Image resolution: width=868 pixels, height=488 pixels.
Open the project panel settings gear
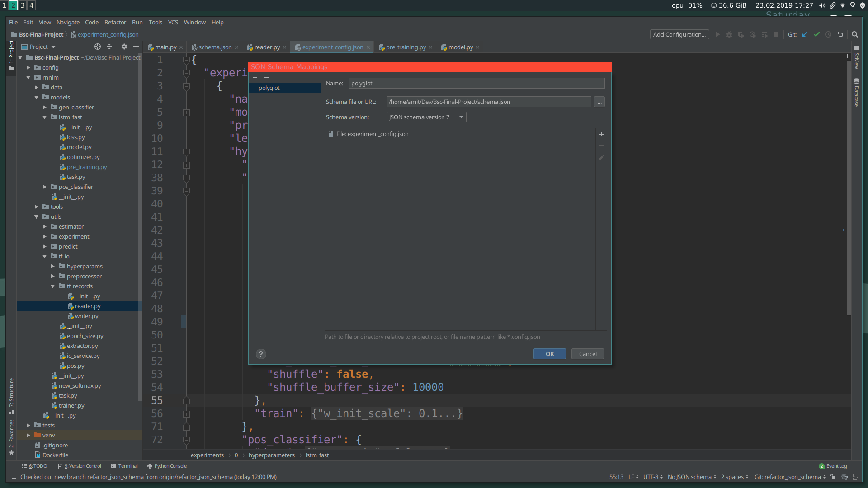point(124,47)
